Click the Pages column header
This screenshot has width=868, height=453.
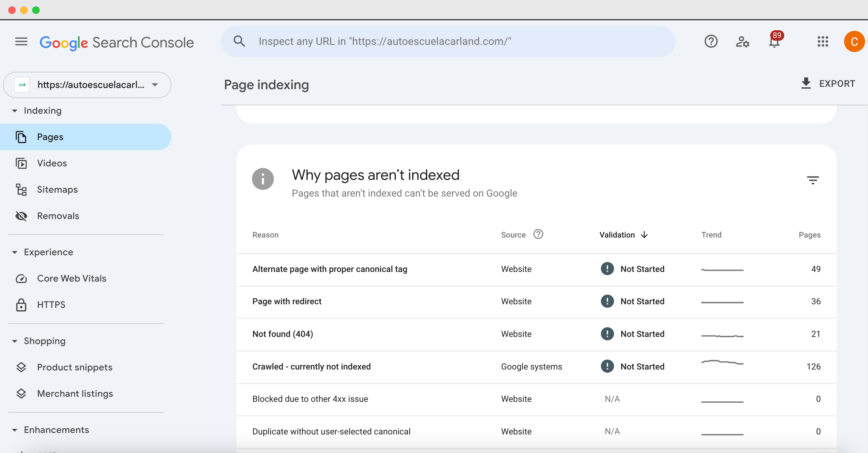tap(809, 235)
